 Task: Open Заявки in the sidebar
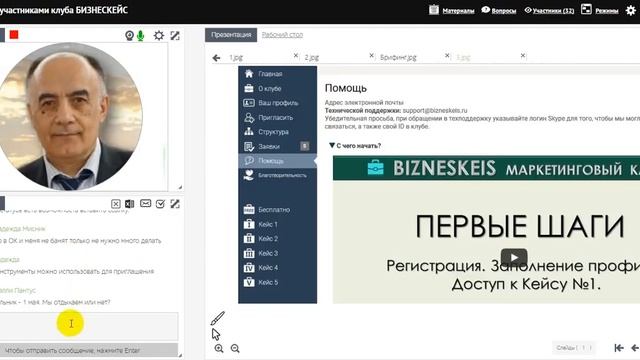(x=278, y=146)
